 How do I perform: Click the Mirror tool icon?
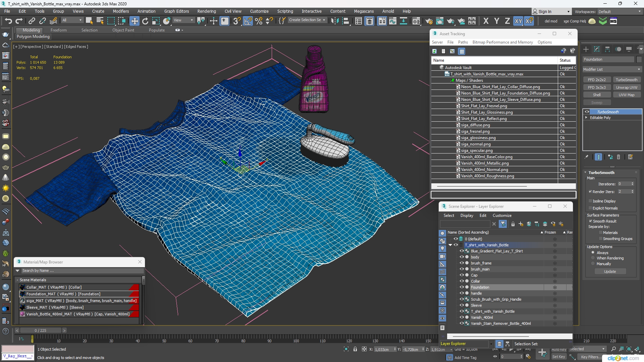[x=334, y=21]
